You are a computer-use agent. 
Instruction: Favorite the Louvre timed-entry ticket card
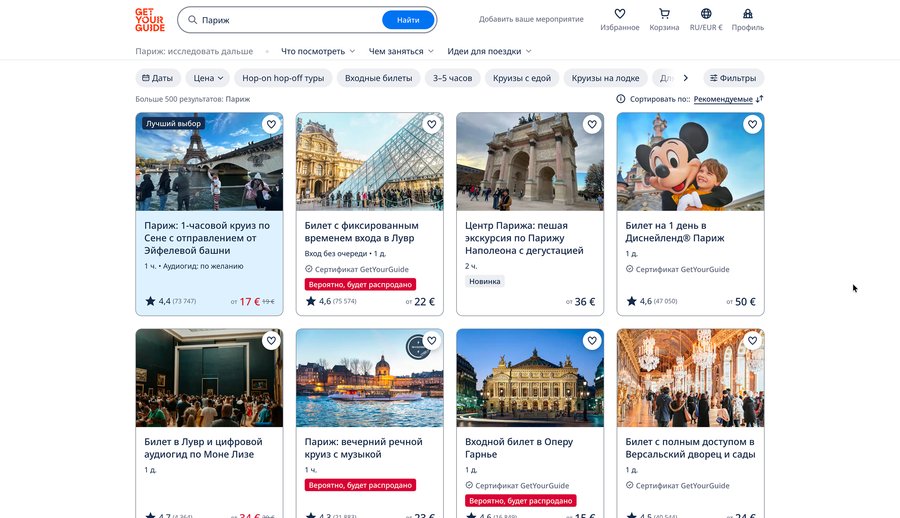pyautogui.click(x=432, y=124)
